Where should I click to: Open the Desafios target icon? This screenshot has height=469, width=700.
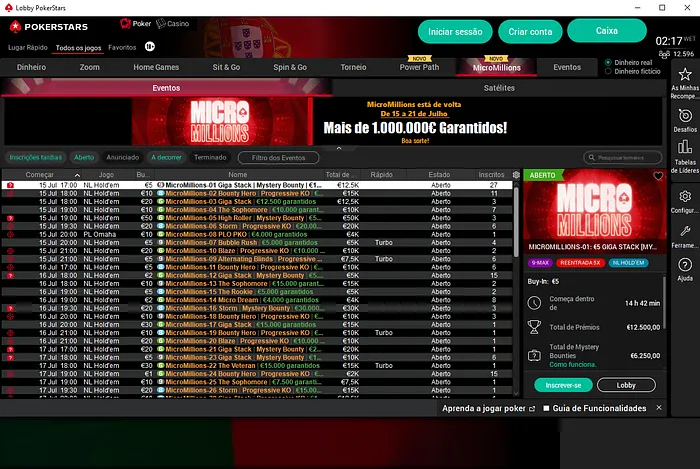coord(685,116)
